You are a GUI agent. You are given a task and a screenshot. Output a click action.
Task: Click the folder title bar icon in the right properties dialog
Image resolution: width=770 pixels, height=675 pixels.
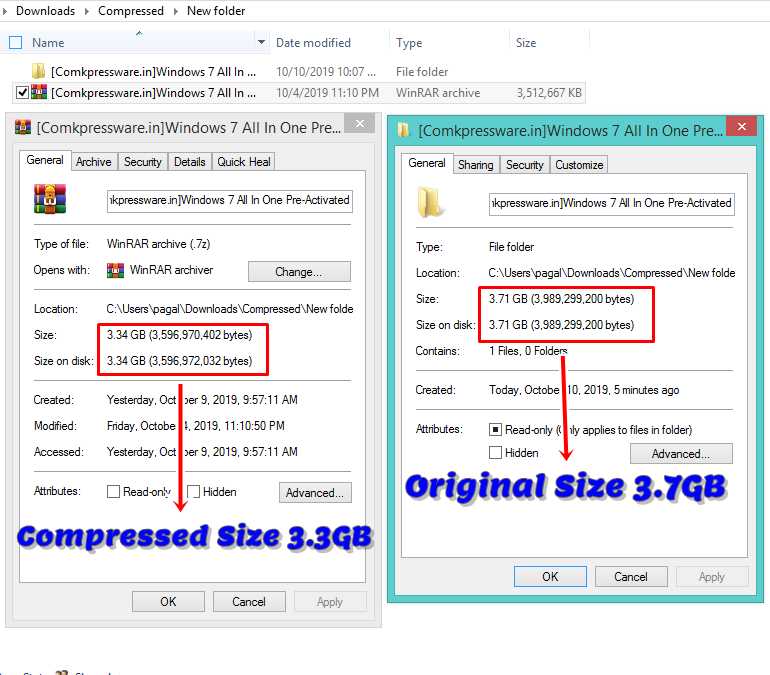[404, 131]
